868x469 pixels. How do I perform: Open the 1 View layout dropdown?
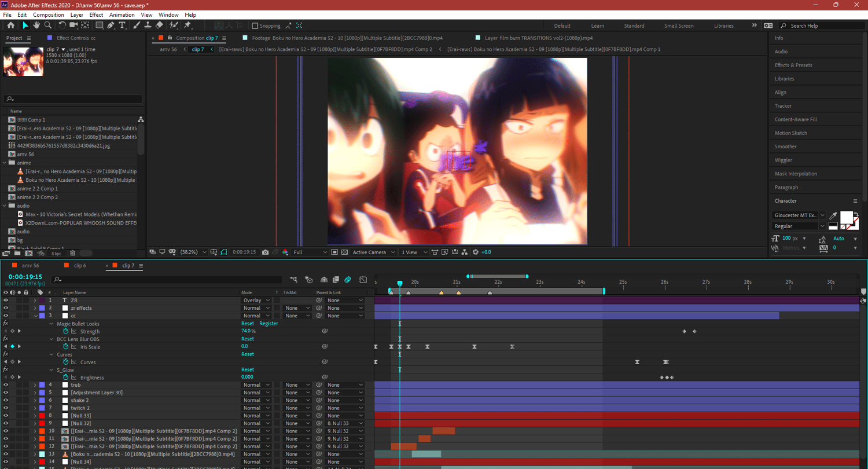coord(413,252)
